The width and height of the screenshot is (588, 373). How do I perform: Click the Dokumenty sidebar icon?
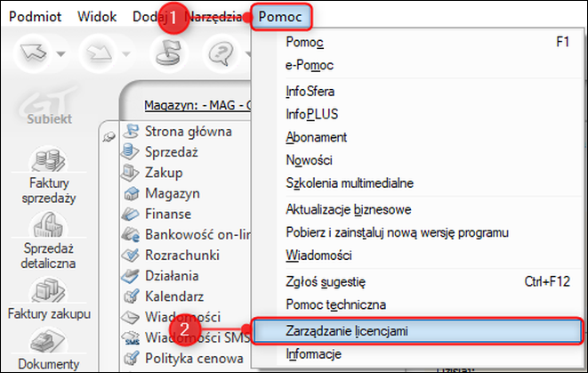[x=50, y=352]
